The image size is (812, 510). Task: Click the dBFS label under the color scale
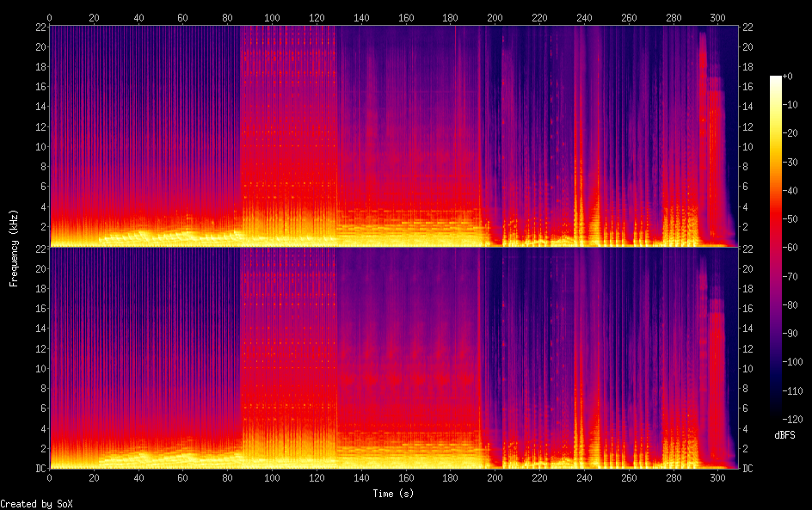click(784, 436)
